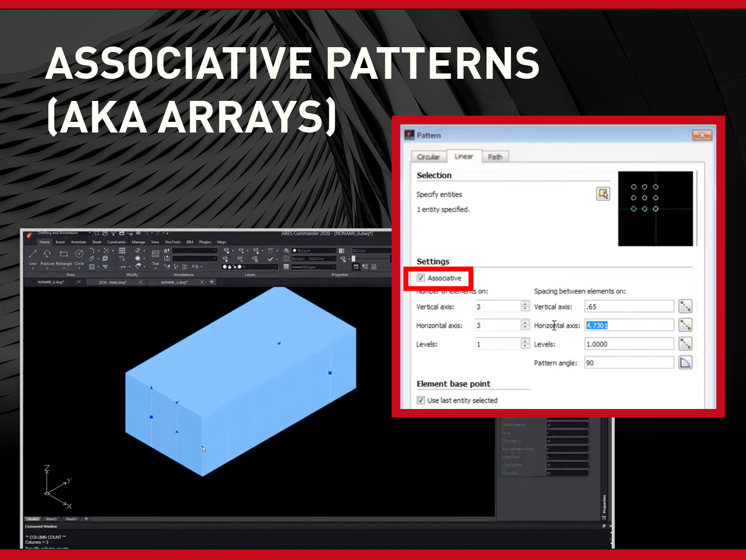Viewport: 746px width, 560px height.
Task: Open the layer selection dropdown
Action: (251, 267)
